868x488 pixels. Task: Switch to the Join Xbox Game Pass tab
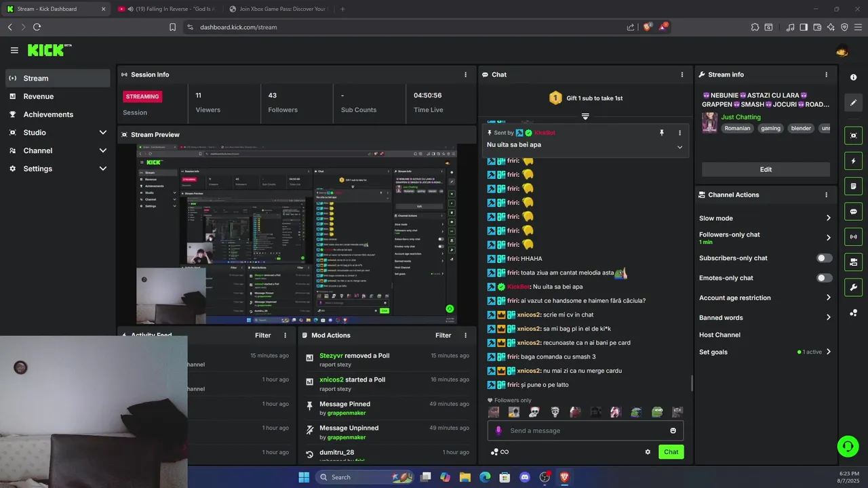pos(278,9)
